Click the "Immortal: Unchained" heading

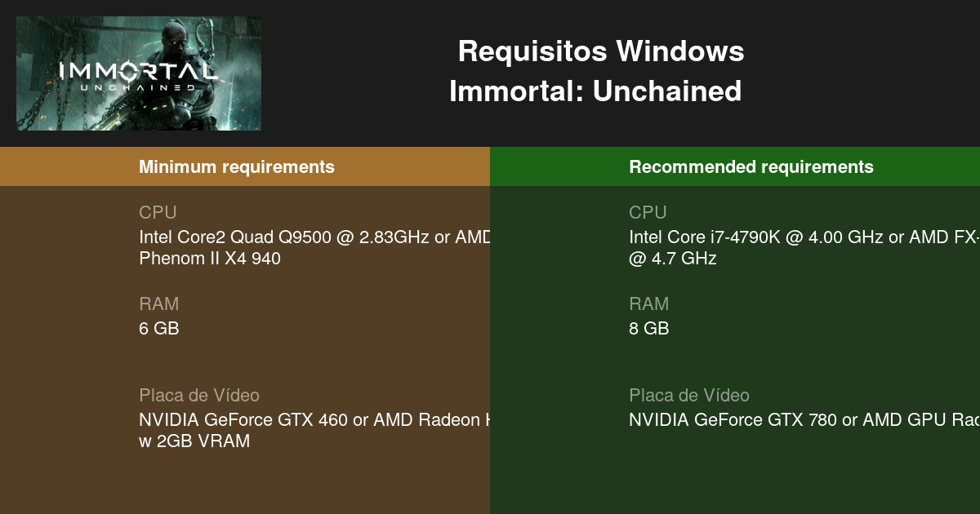pos(595,91)
